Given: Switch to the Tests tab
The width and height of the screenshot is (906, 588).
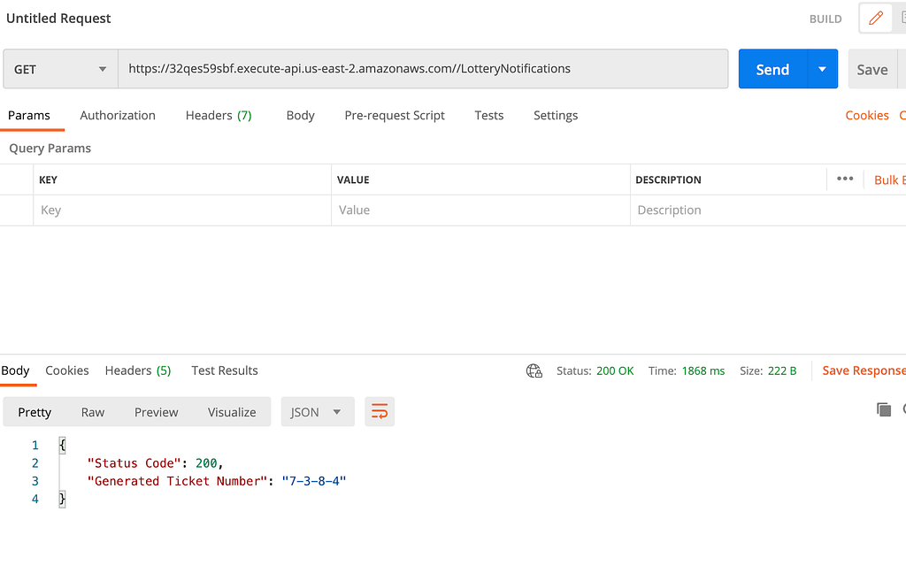Looking at the screenshot, I should coord(488,116).
